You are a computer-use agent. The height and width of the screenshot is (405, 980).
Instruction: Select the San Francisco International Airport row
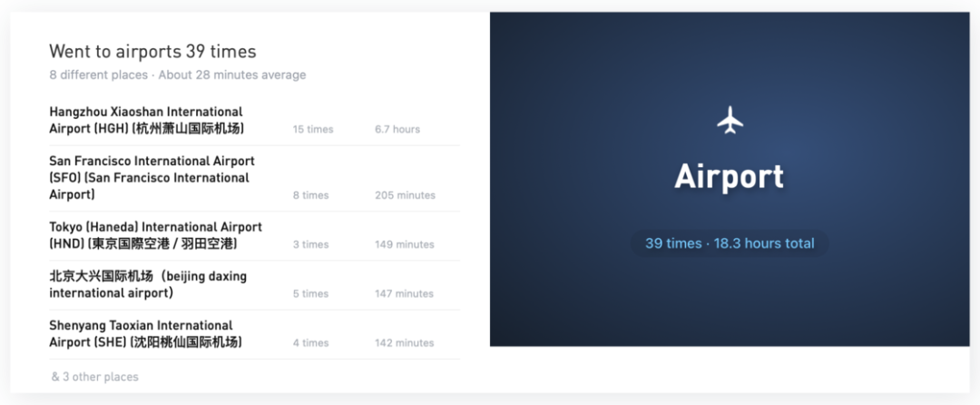coord(254,179)
